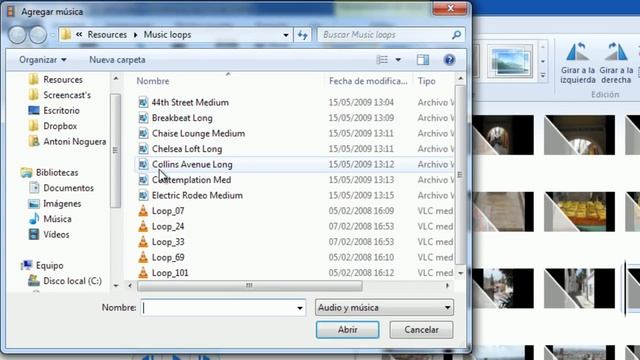Click the navigation pane vertical scrollbar
640x360 pixels.
point(116,150)
